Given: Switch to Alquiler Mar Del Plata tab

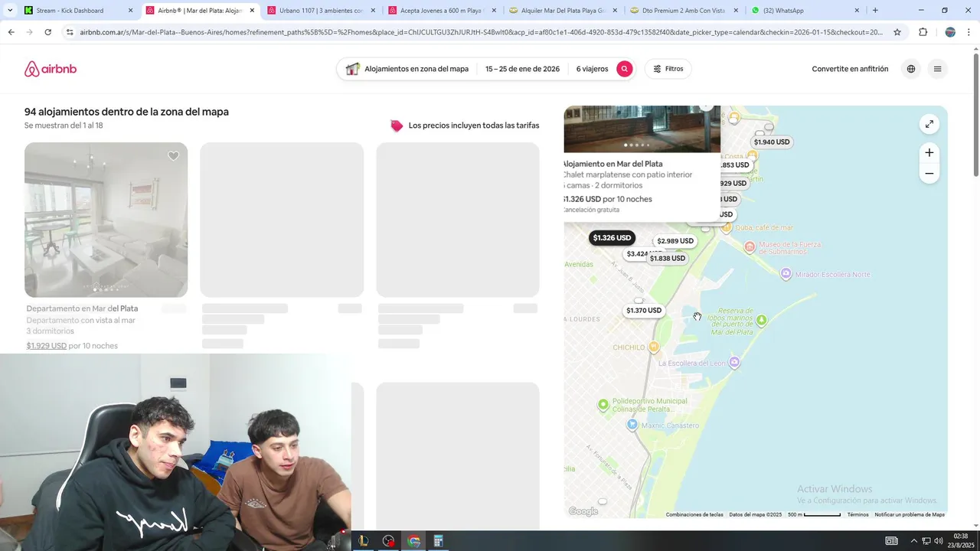Looking at the screenshot, I should click(563, 11).
